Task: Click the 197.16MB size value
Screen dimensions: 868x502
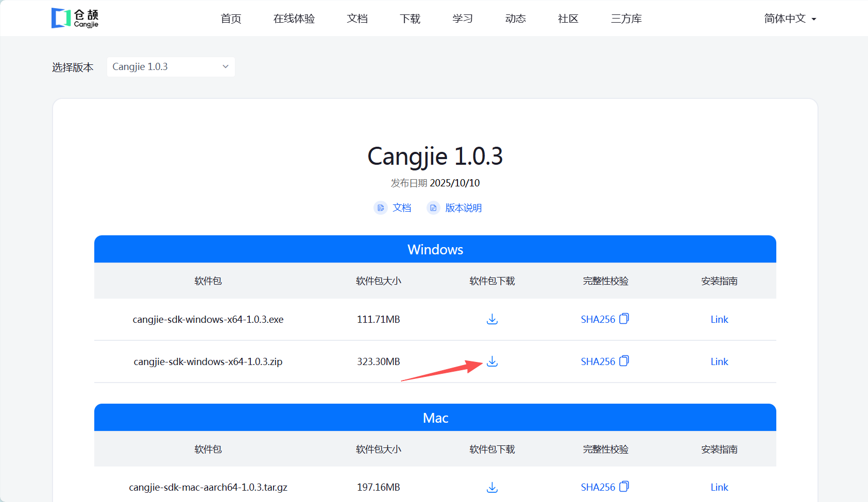Action: (x=379, y=487)
